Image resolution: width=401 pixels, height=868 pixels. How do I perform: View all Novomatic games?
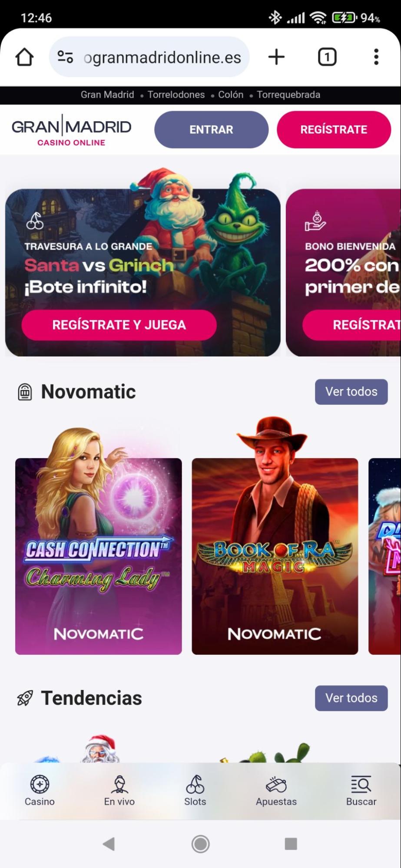tap(351, 392)
